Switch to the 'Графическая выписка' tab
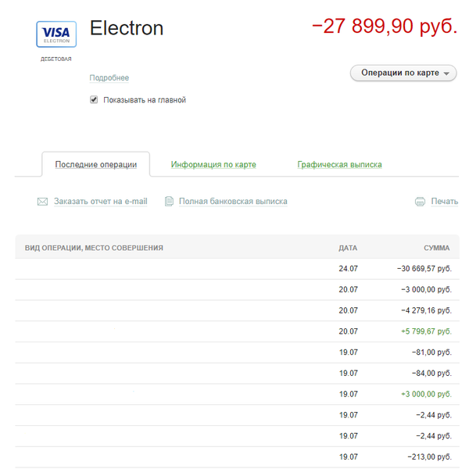Viewport: 469px width, 476px height. pos(339,165)
